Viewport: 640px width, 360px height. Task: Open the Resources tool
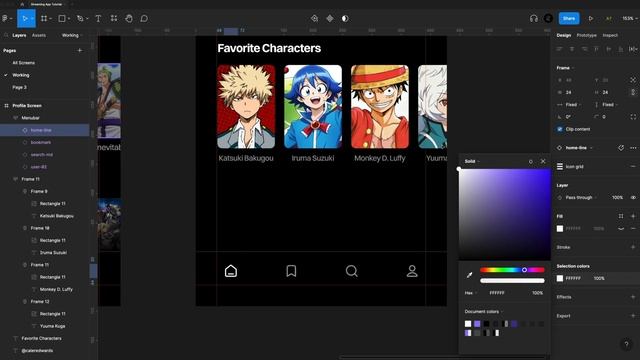[x=113, y=18]
